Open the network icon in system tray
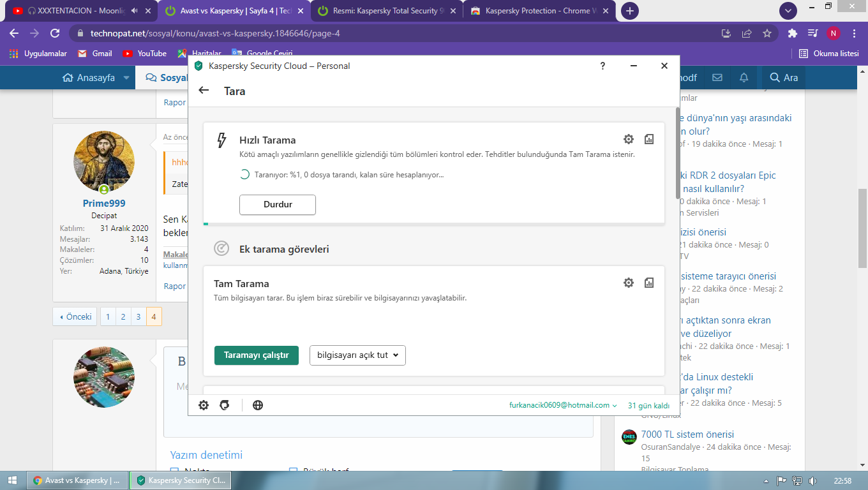868x490 pixels. coord(797,480)
